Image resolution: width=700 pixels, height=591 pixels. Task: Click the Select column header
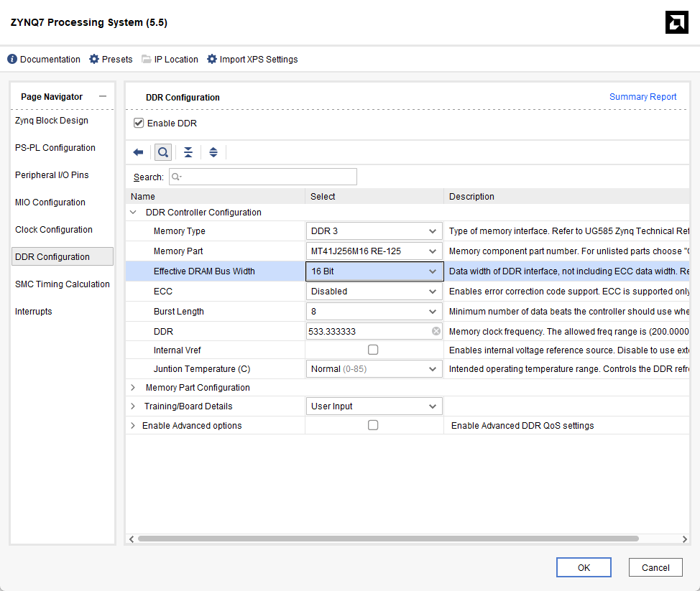pos(374,196)
